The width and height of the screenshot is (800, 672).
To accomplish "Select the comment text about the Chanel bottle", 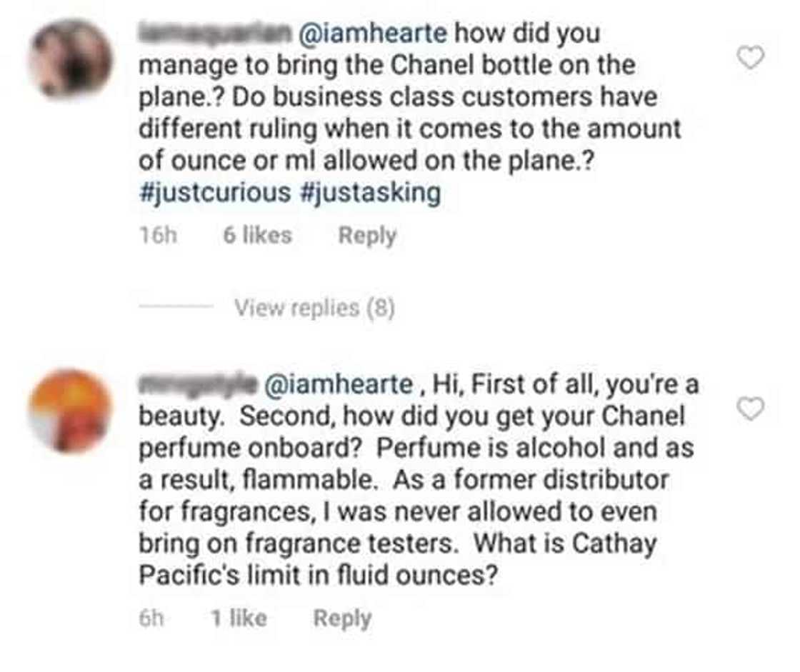I will tap(407, 97).
